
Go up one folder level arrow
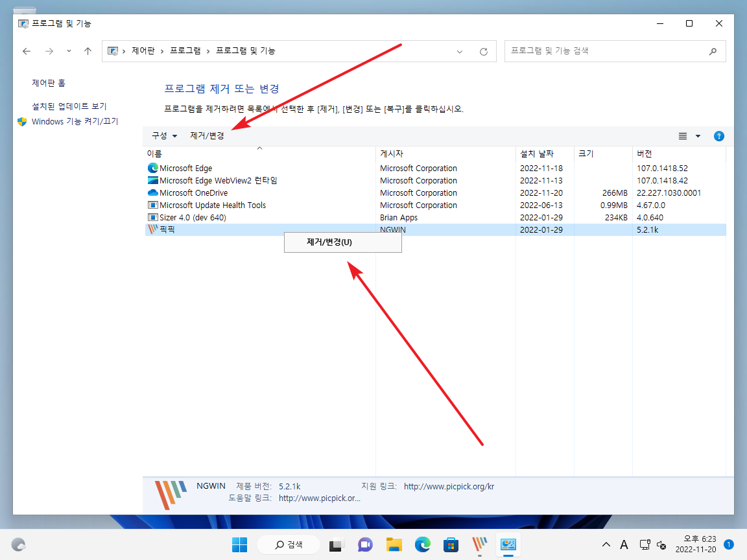88,51
